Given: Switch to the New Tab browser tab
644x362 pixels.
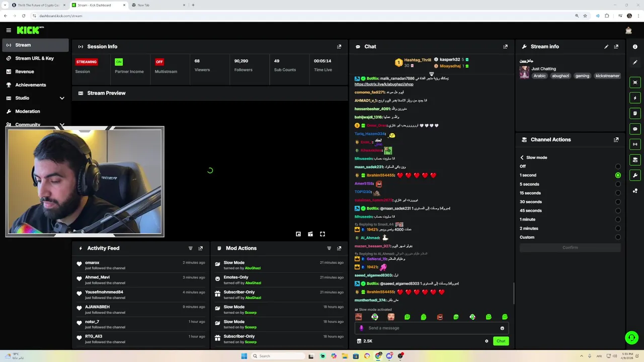Looking at the screenshot, I should (x=158, y=5).
